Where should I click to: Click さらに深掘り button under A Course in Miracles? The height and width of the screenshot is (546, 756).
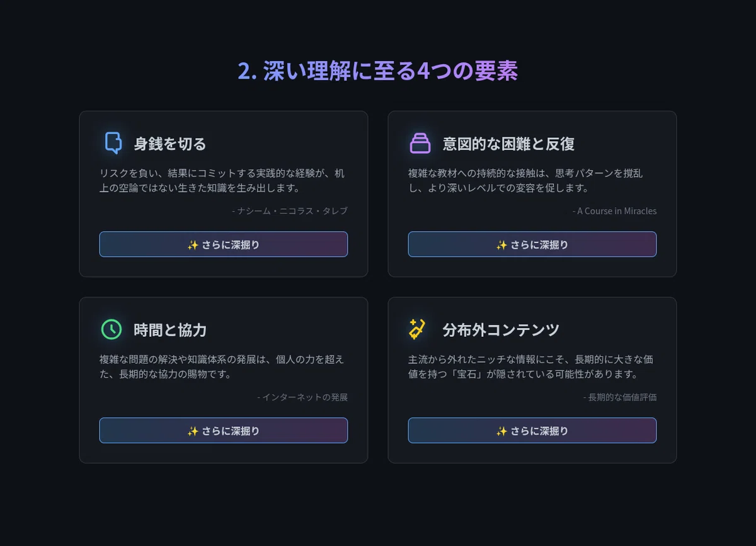[532, 244]
